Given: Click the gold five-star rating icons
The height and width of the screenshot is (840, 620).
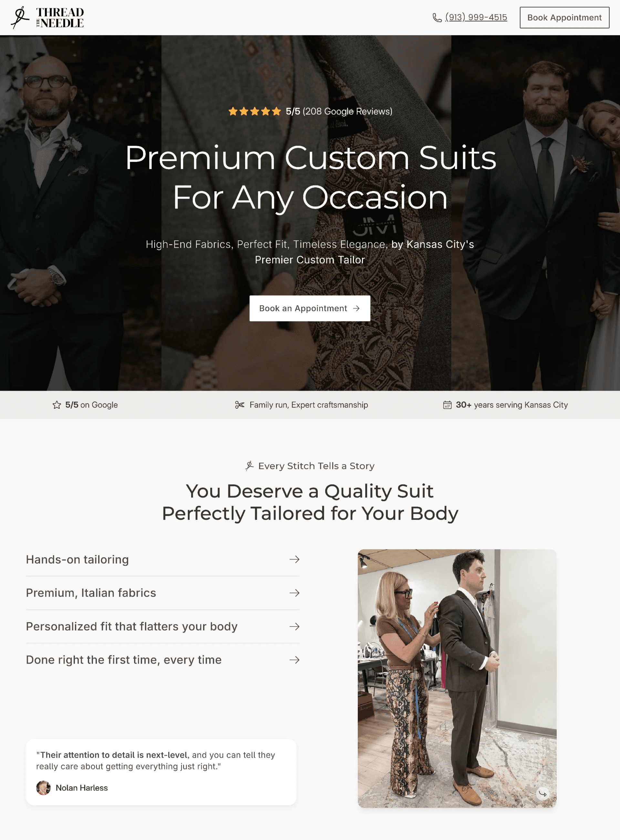Looking at the screenshot, I should 254,111.
